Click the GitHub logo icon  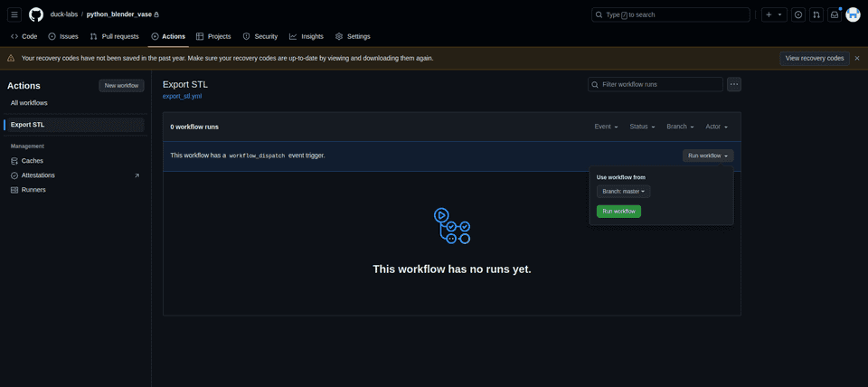pos(36,14)
